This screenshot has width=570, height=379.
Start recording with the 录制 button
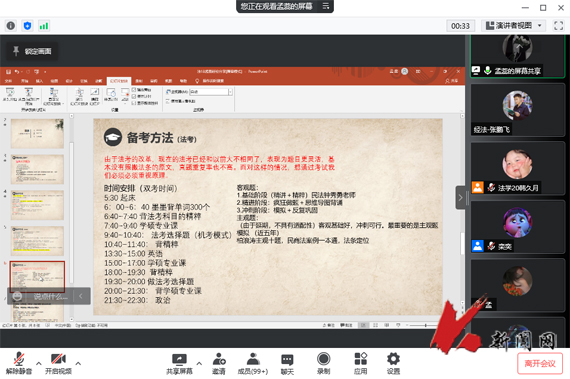(324, 363)
